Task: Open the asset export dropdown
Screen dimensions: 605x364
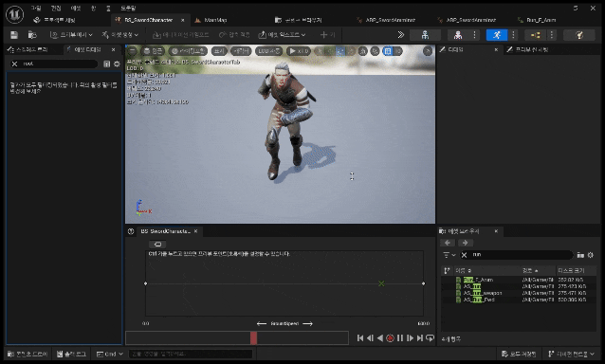Action: [x=282, y=35]
